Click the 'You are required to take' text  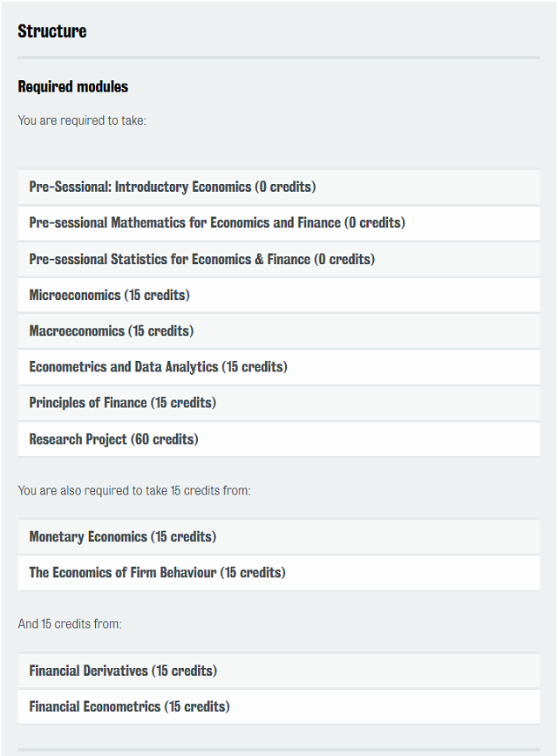click(82, 120)
